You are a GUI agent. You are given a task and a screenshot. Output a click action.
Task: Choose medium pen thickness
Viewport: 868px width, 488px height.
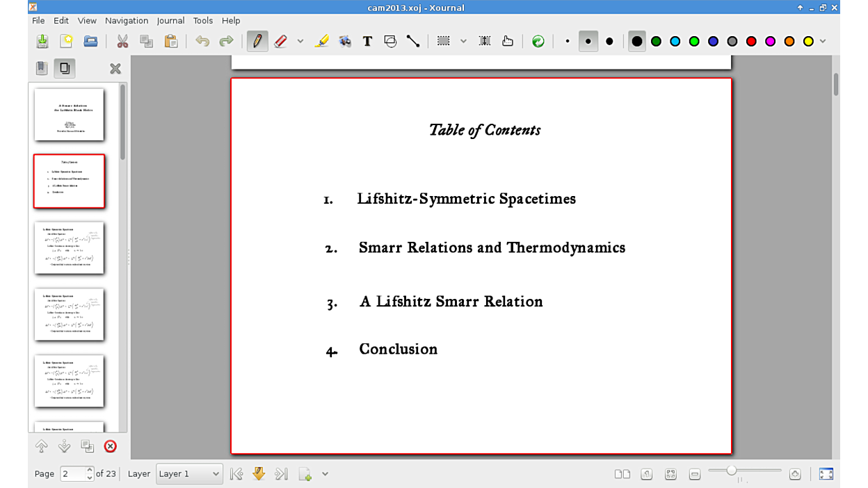(588, 42)
